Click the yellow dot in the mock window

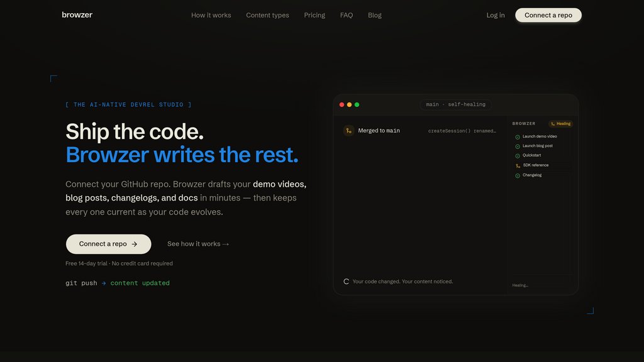349,105
